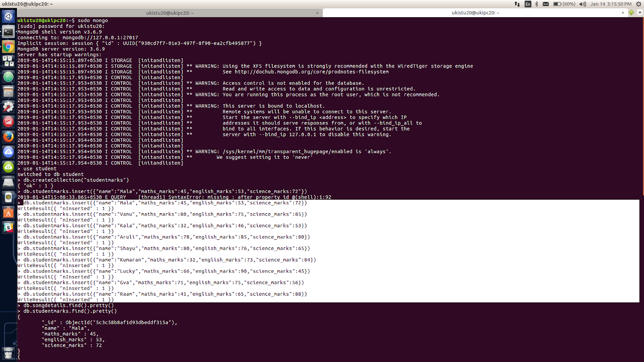644x362 pixels.
Task: Select the second active ukistu20@ukipc20 tab
Action: 475,13
